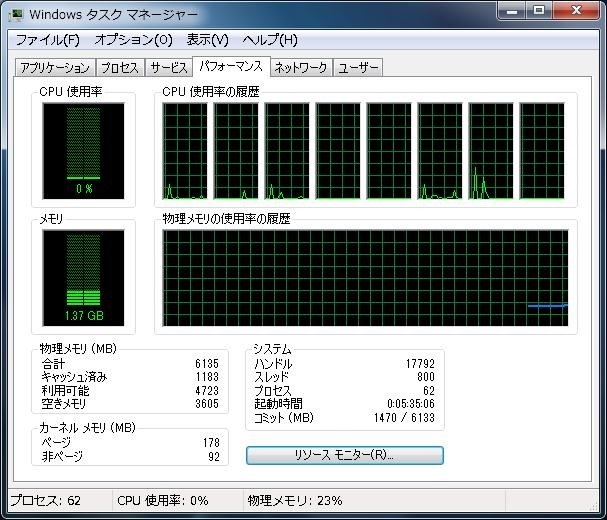Click the eighth CPU core history graph

(x=542, y=151)
